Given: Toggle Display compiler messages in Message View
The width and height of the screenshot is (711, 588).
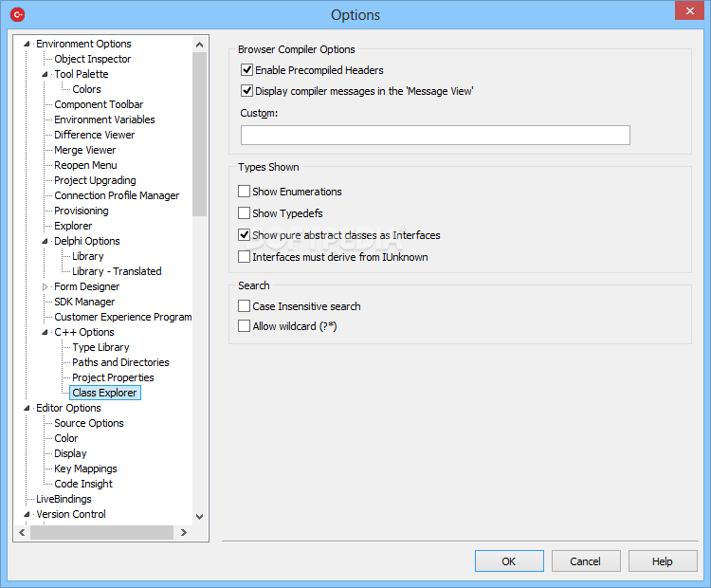Looking at the screenshot, I should [x=246, y=91].
